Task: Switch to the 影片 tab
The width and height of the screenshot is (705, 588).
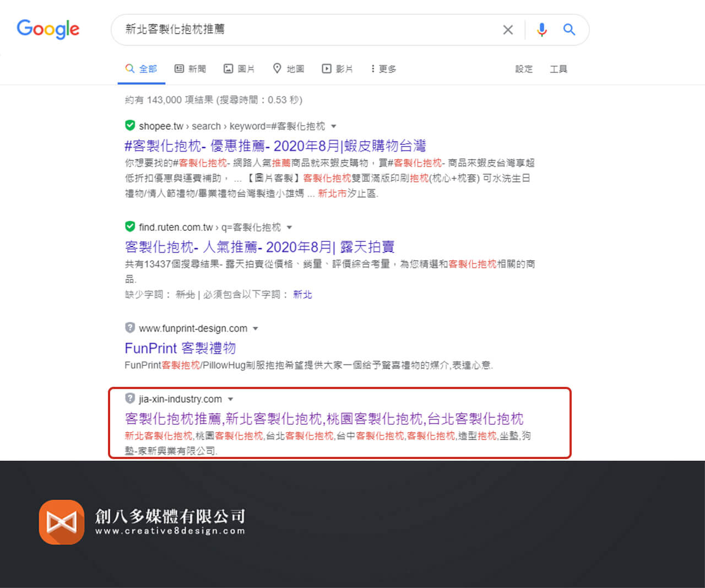Action: click(x=337, y=69)
